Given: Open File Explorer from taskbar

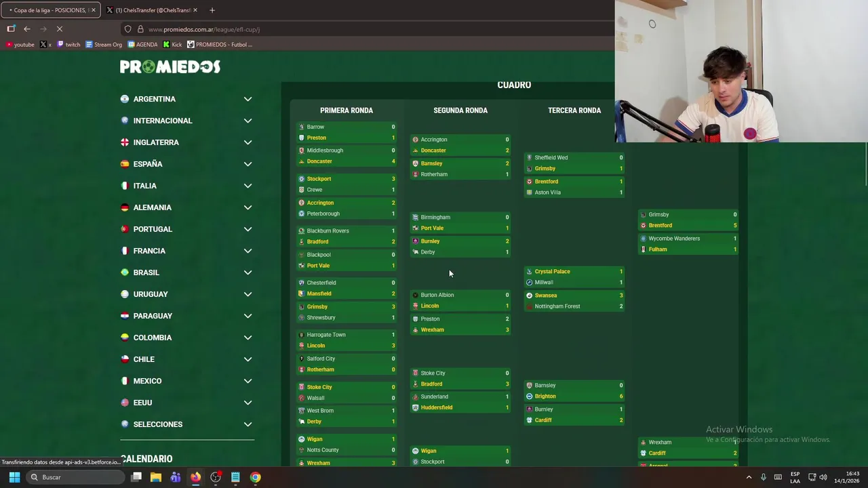Looking at the screenshot, I should pyautogui.click(x=156, y=477).
